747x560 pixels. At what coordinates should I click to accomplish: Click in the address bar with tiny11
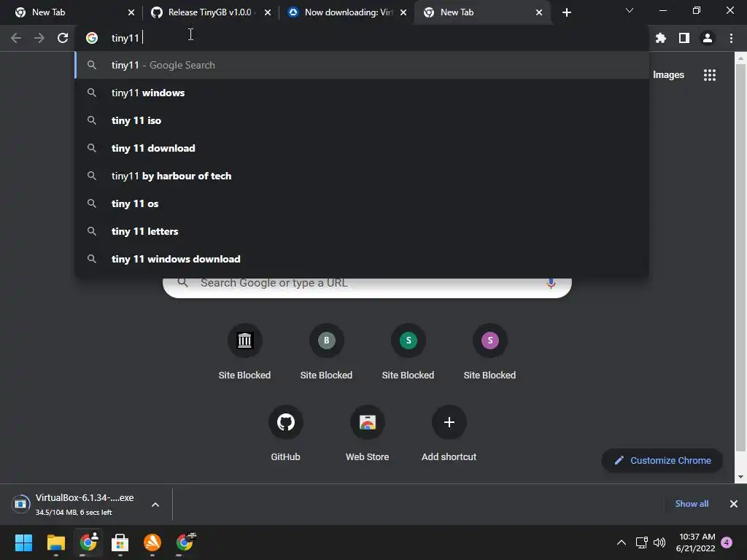coord(362,38)
